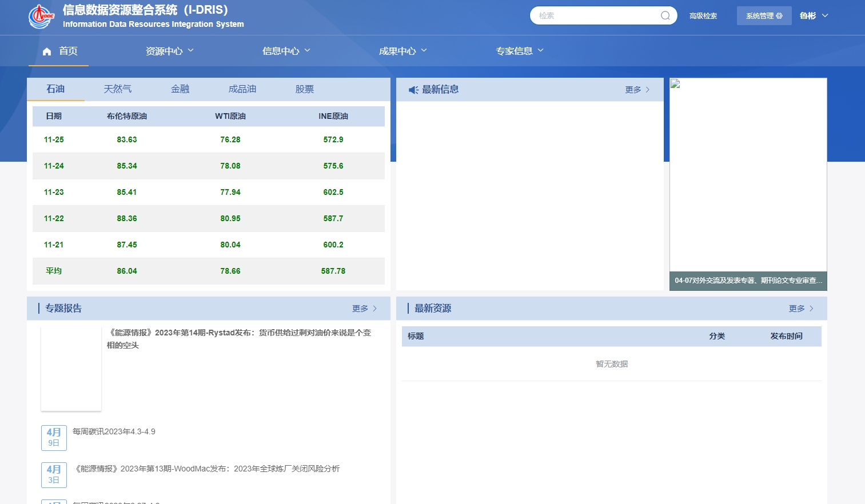Click the INE原油 column header
Image resolution: width=865 pixels, height=504 pixels.
click(x=333, y=116)
